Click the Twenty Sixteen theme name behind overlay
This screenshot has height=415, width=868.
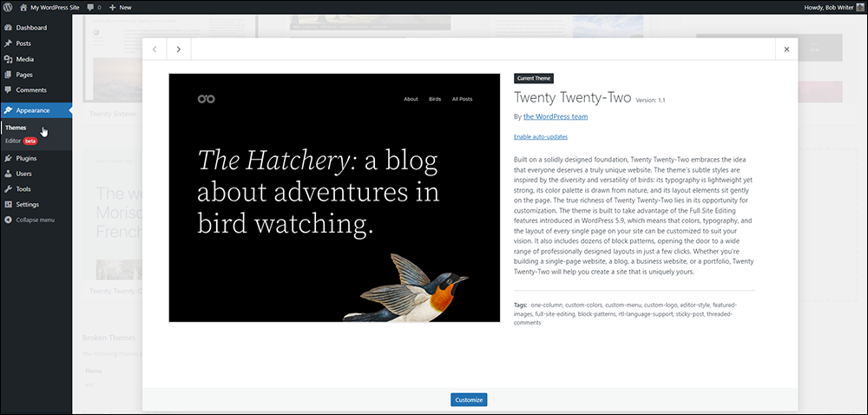(x=112, y=114)
